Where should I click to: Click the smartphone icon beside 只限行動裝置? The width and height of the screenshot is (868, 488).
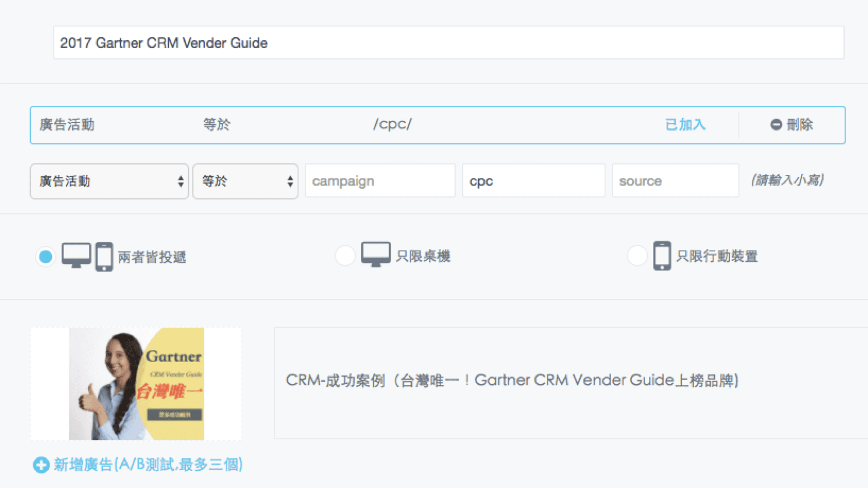(662, 256)
